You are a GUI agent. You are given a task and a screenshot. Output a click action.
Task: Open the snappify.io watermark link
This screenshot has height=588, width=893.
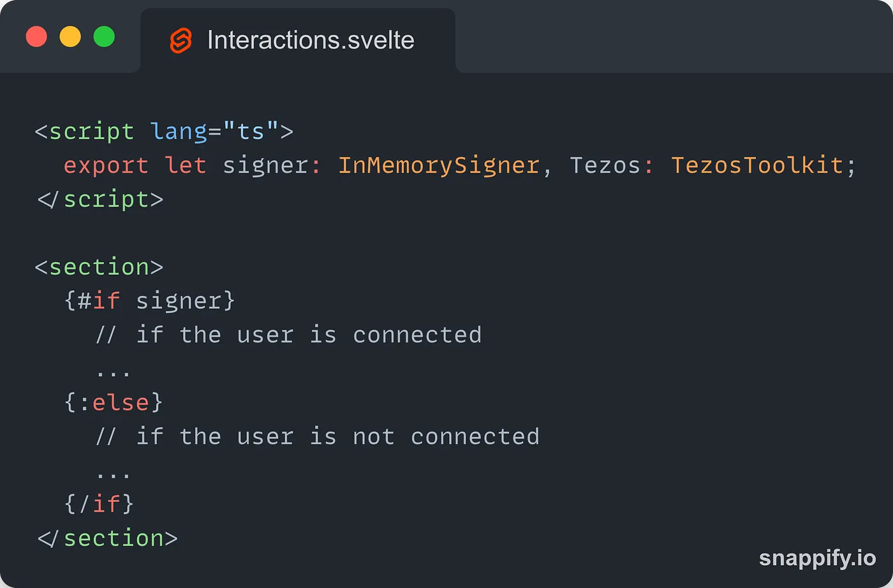coord(817,557)
